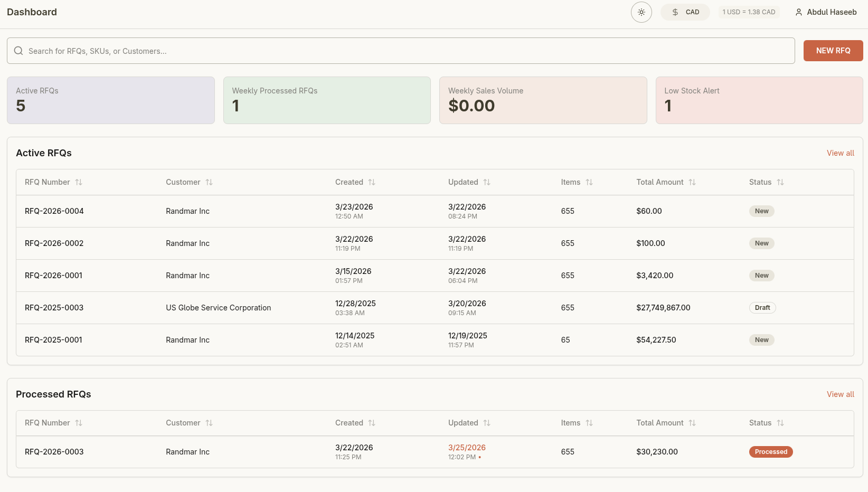Viewport: 868px width, 492px height.
Task: Click the $27,749,867.00 total amount
Action: [663, 308]
